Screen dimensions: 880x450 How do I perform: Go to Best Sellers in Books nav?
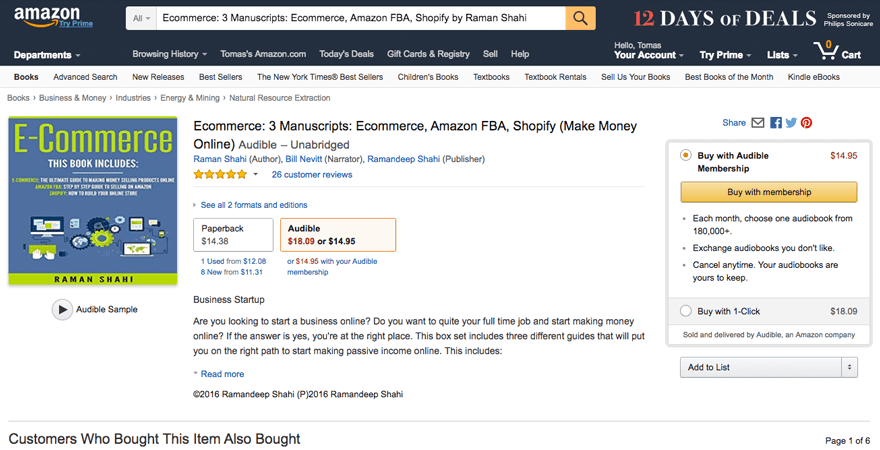(221, 77)
